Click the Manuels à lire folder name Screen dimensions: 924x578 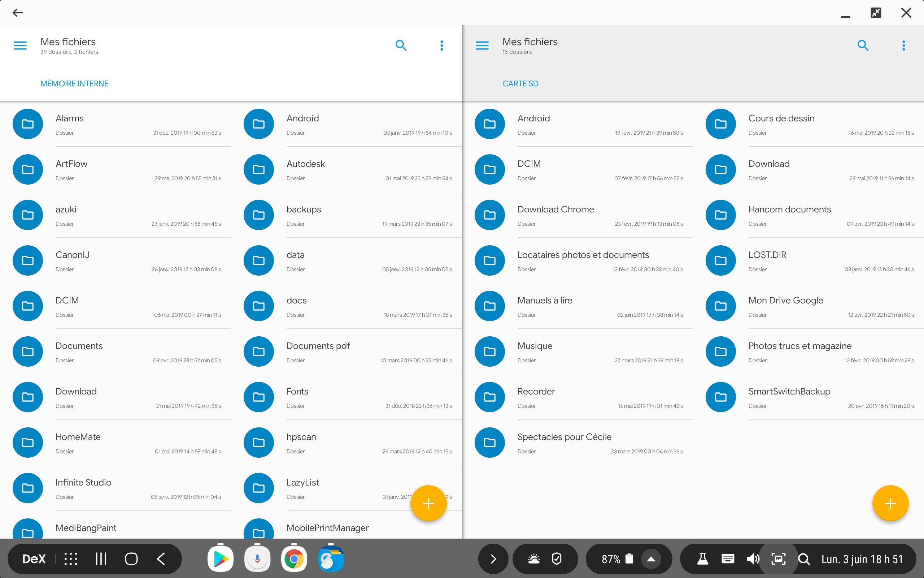click(x=545, y=301)
